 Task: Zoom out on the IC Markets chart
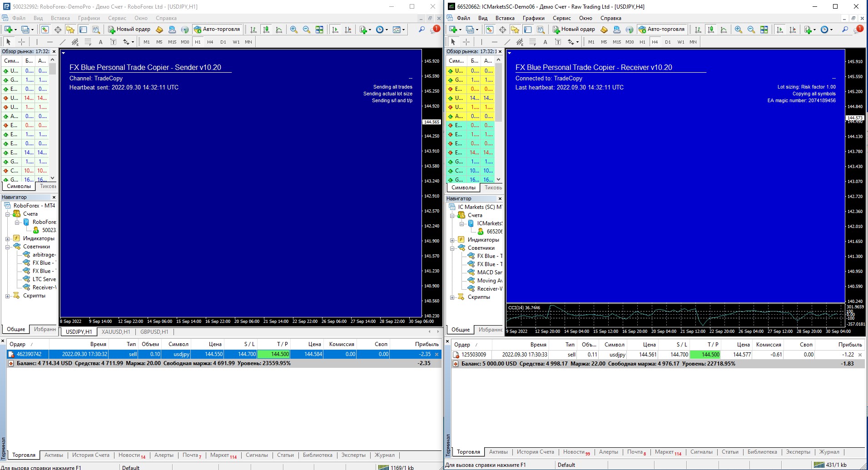(750, 29)
